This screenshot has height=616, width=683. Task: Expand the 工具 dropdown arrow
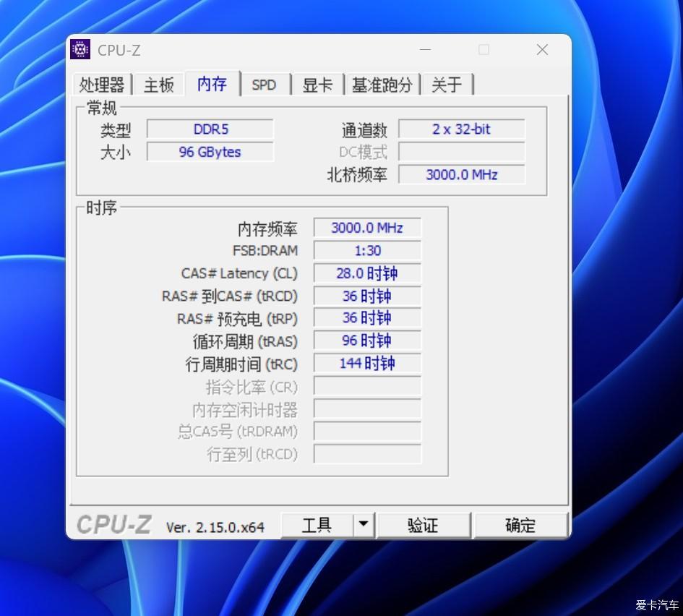pos(364,525)
